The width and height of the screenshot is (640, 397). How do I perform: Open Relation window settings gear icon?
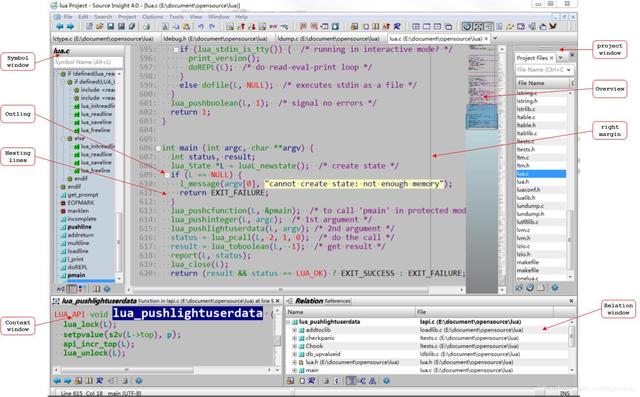coord(386,381)
